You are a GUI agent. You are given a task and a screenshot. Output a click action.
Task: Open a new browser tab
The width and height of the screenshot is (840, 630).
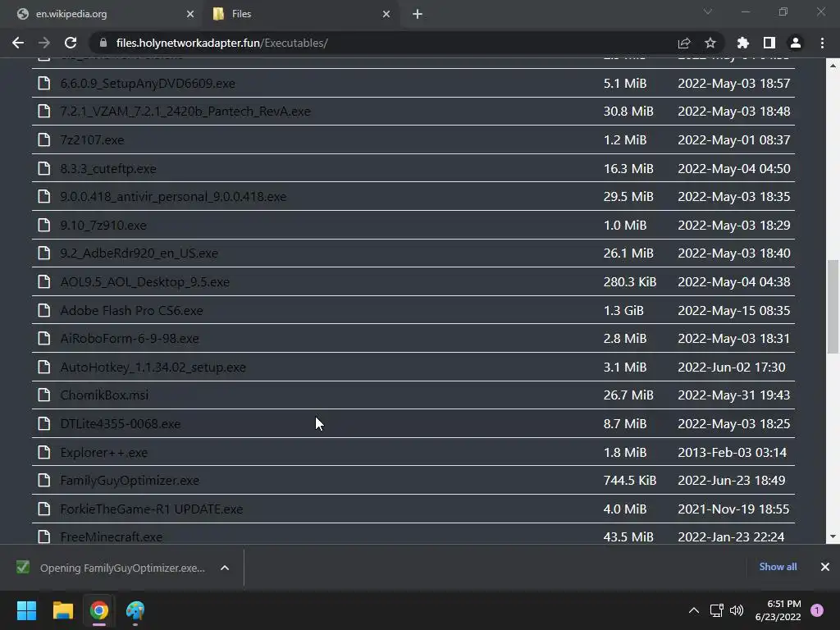click(418, 14)
